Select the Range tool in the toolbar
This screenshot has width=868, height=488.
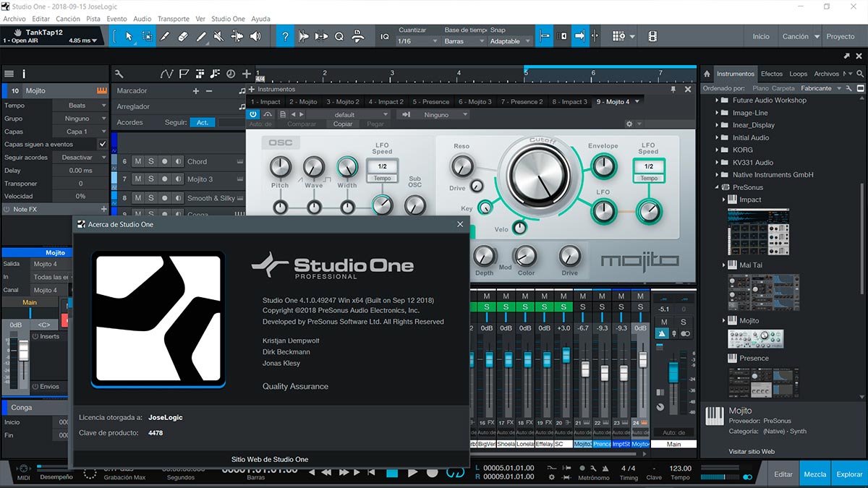pos(148,36)
